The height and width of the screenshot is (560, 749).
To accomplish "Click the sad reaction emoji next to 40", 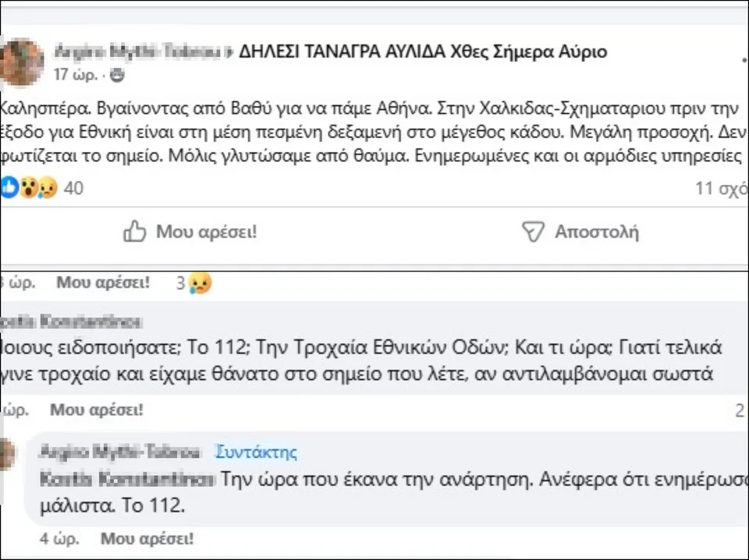I will (x=48, y=187).
